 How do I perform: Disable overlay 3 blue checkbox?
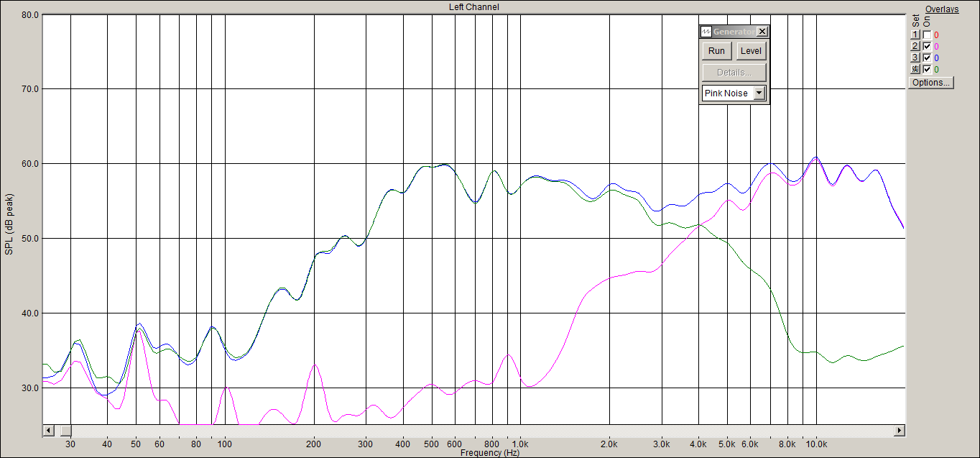click(x=927, y=58)
